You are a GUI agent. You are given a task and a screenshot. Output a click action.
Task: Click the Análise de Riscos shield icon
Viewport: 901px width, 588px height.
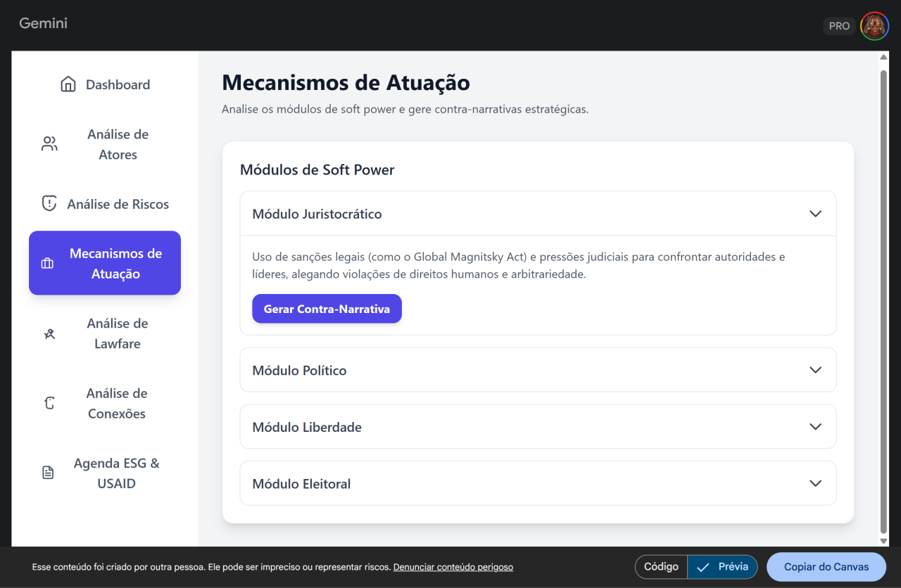pyautogui.click(x=49, y=204)
